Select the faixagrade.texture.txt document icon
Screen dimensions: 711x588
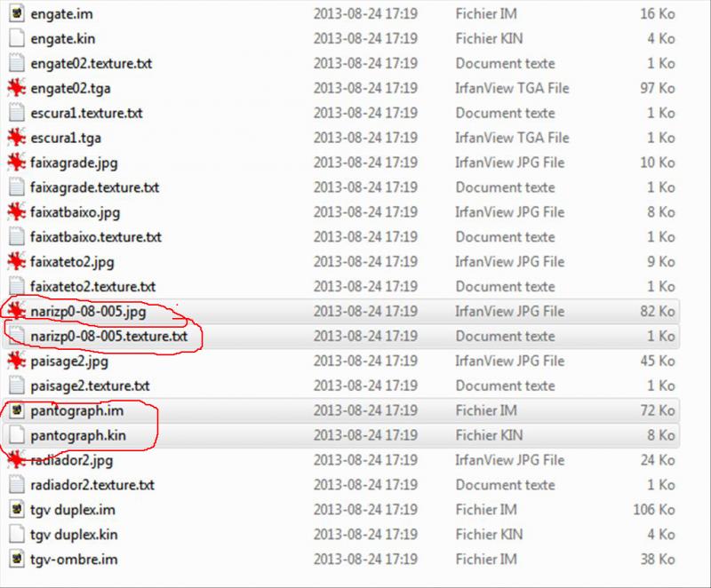[16, 187]
